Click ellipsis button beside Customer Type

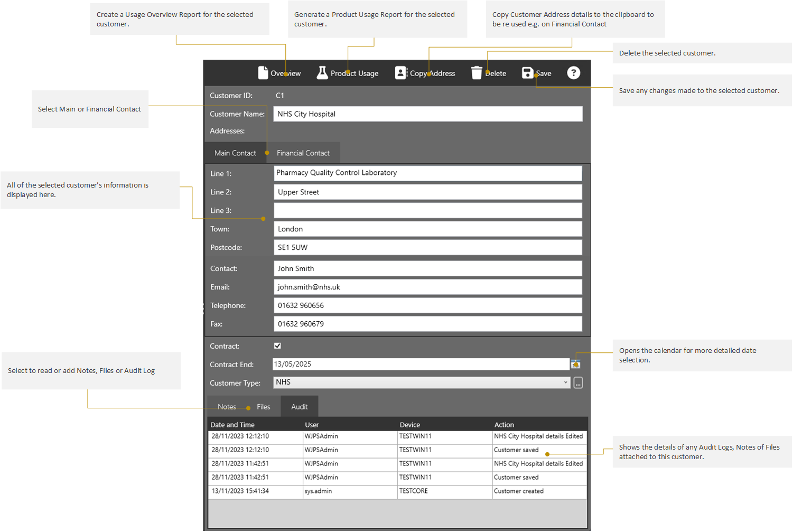(578, 382)
